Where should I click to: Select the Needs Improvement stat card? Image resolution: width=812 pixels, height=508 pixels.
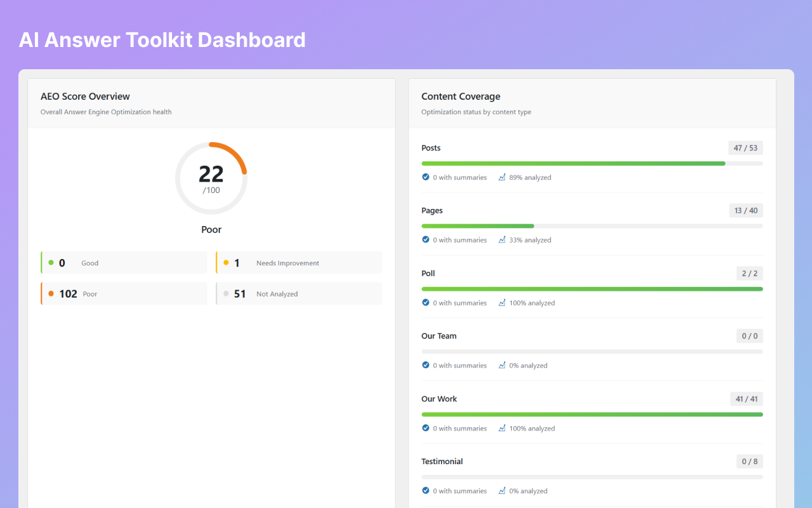tap(299, 263)
